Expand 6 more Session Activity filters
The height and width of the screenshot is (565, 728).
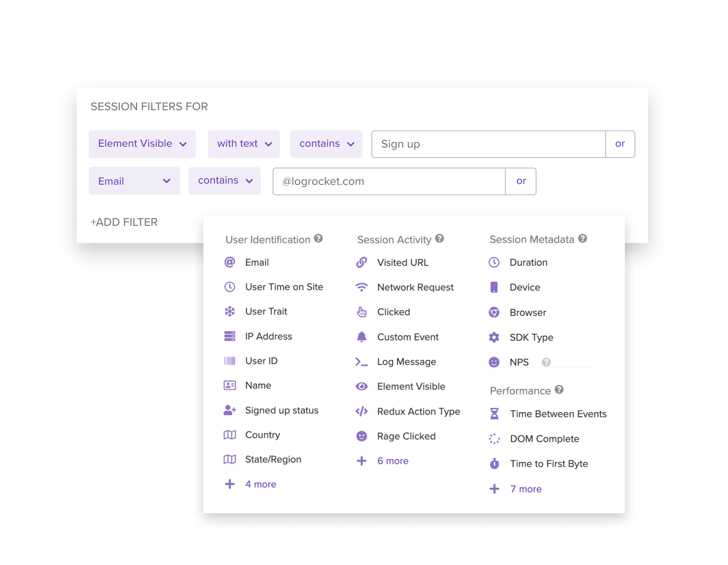393,461
